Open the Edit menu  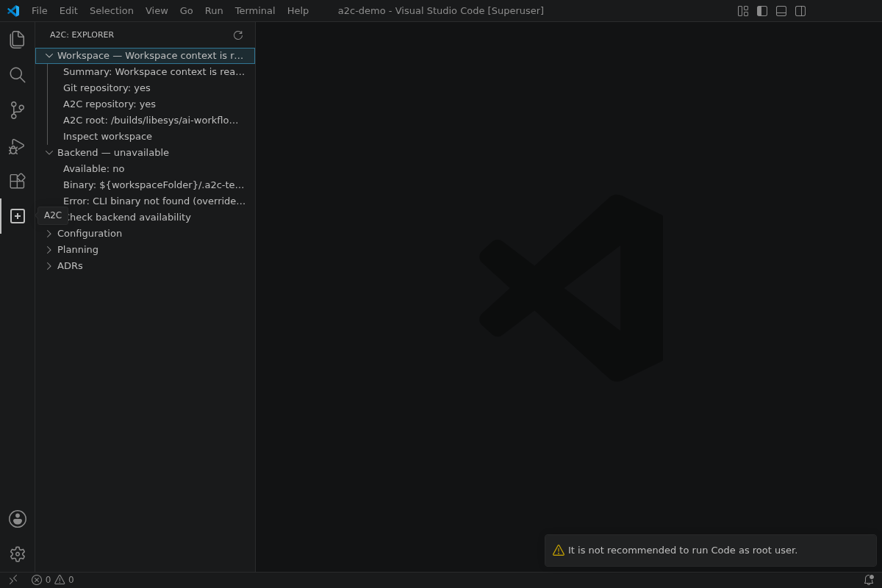68,11
